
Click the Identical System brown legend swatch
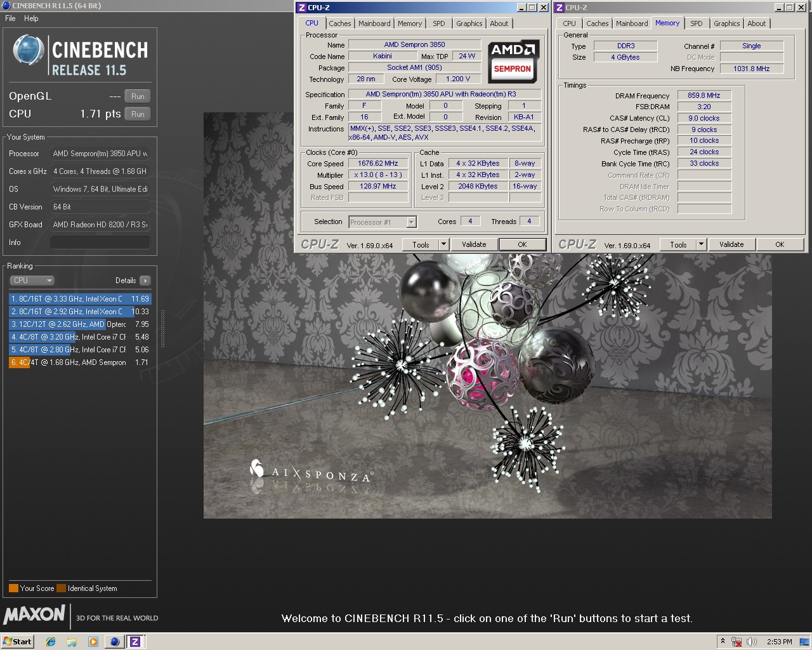point(61,588)
